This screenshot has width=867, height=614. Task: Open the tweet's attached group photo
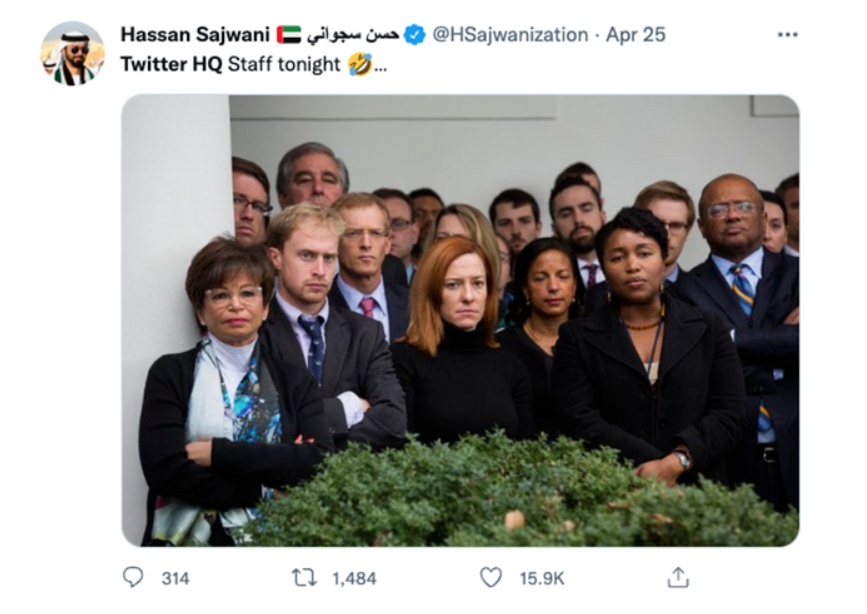[x=460, y=320]
